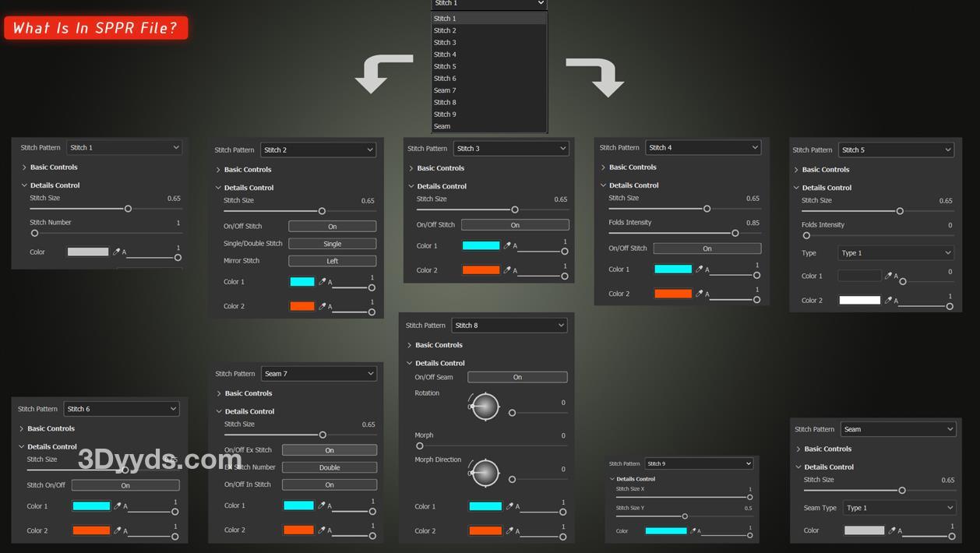The width and height of the screenshot is (980, 553).
Task: Expand Basic Controls in the Stitch 3 panel
Action: tap(440, 168)
